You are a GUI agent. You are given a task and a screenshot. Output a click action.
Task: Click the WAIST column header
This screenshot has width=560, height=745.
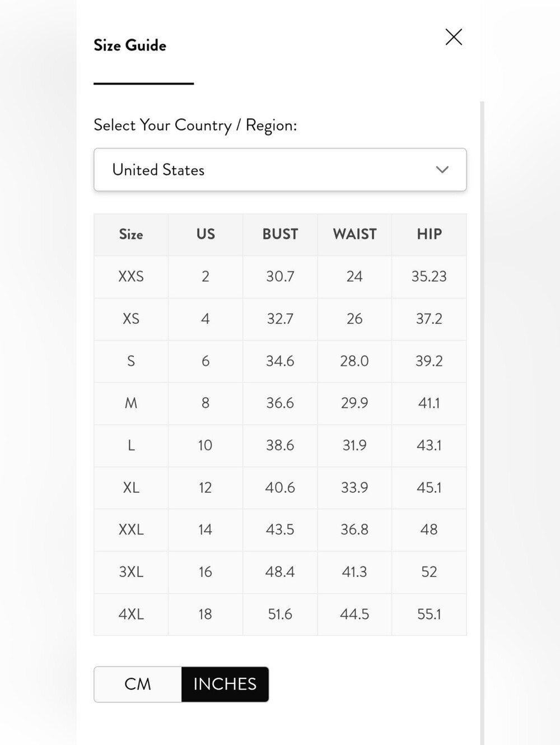click(354, 234)
